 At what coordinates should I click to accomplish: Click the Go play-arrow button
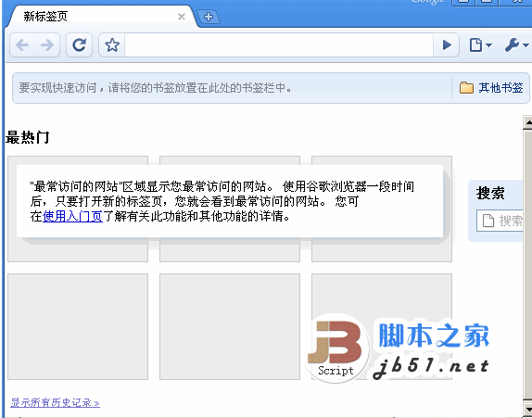tap(447, 44)
